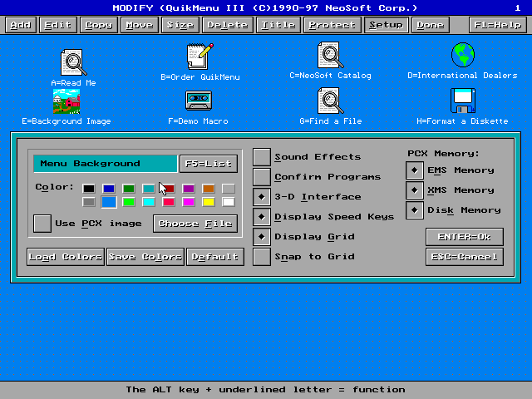Pick the dark red color swatch

[169, 189]
